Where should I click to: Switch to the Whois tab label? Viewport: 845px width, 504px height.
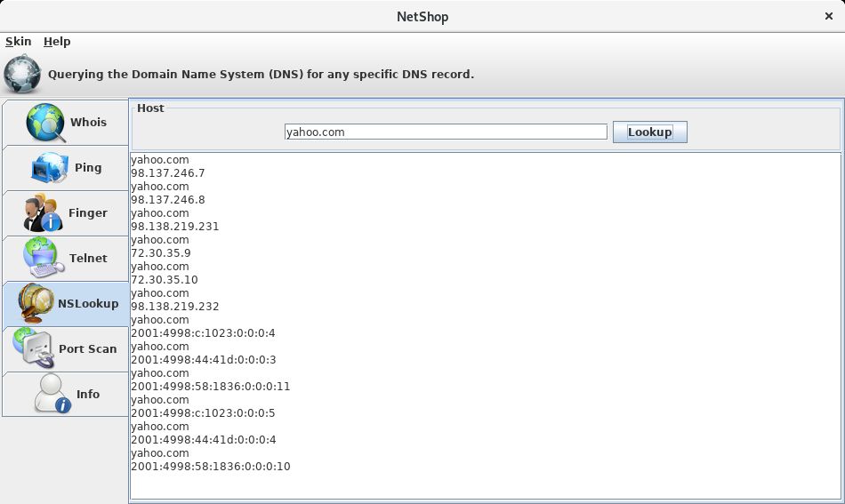pos(88,123)
